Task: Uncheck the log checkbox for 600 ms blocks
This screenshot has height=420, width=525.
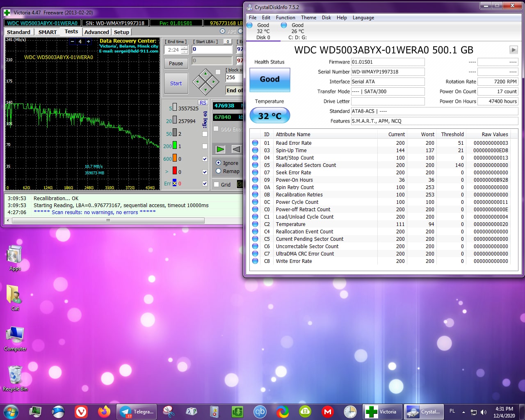Action: pyautogui.click(x=205, y=159)
